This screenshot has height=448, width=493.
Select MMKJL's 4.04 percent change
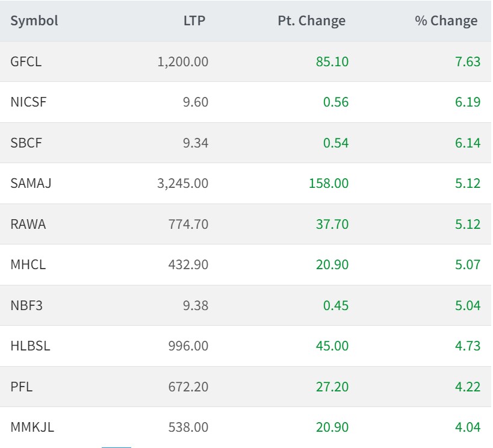[x=468, y=428]
